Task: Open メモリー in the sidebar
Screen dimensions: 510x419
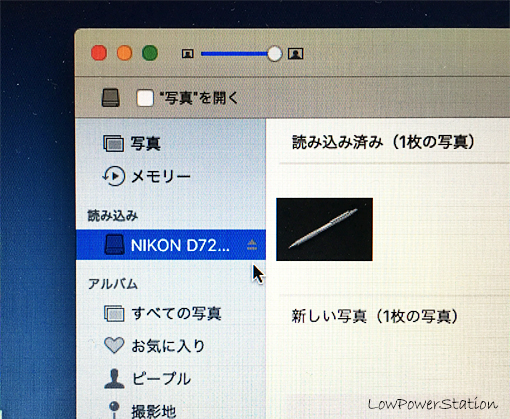Action: (171, 176)
